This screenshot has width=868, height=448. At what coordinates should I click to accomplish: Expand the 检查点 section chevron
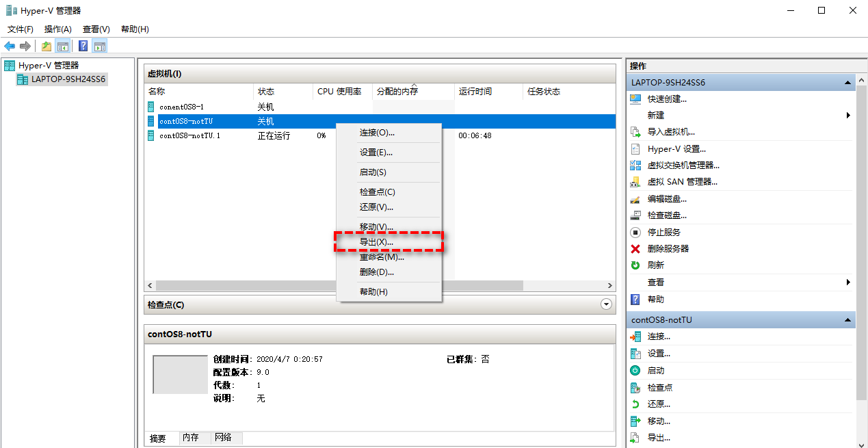point(605,305)
